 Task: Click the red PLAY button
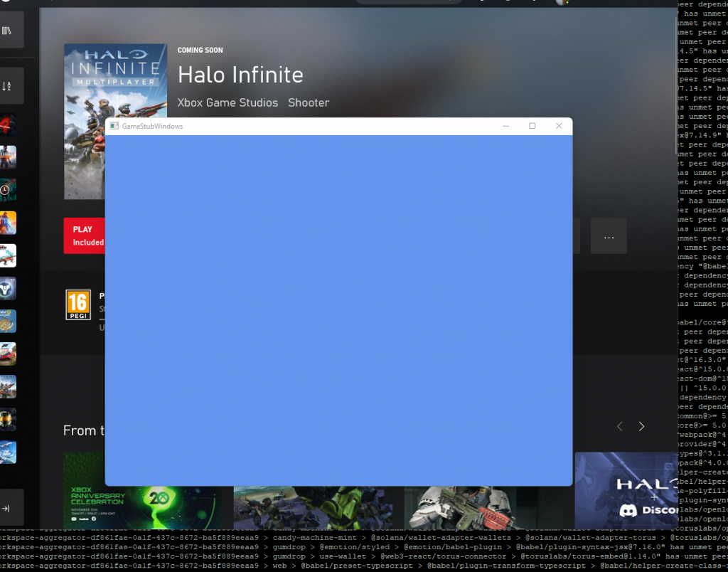[x=85, y=235]
